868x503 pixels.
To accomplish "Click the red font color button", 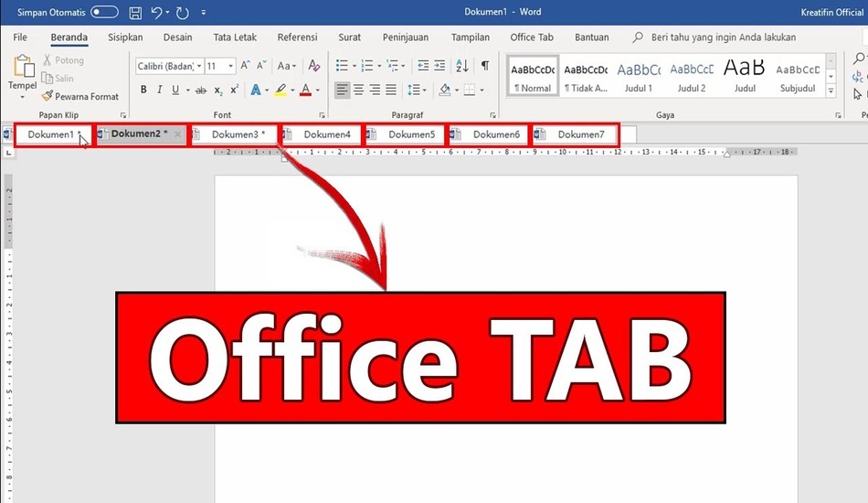I will 304,91.
